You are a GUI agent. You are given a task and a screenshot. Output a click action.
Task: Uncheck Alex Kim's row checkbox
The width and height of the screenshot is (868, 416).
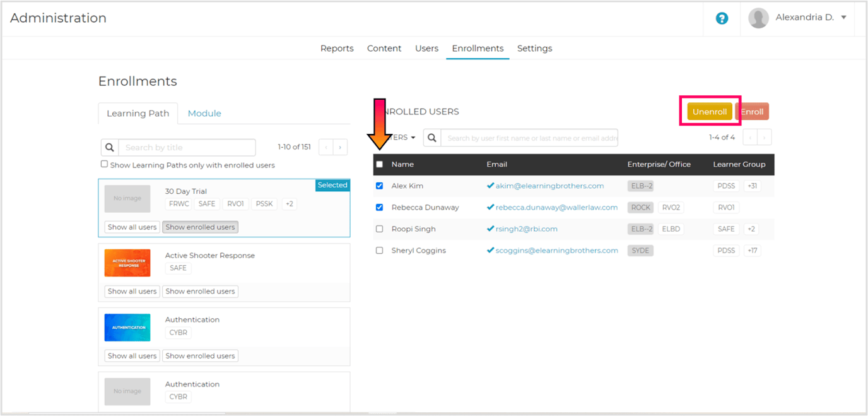click(379, 186)
